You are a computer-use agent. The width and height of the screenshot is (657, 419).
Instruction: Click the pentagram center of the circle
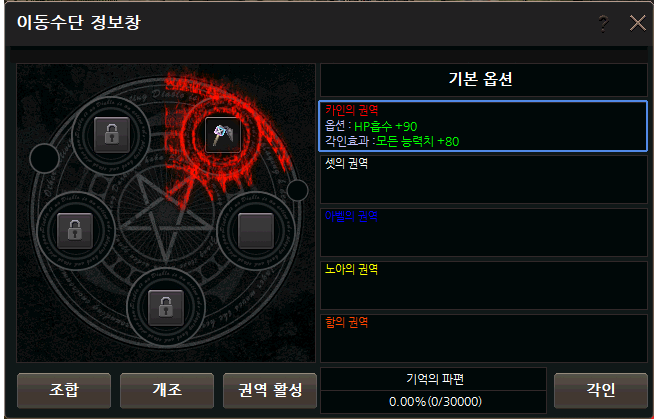pos(166,218)
